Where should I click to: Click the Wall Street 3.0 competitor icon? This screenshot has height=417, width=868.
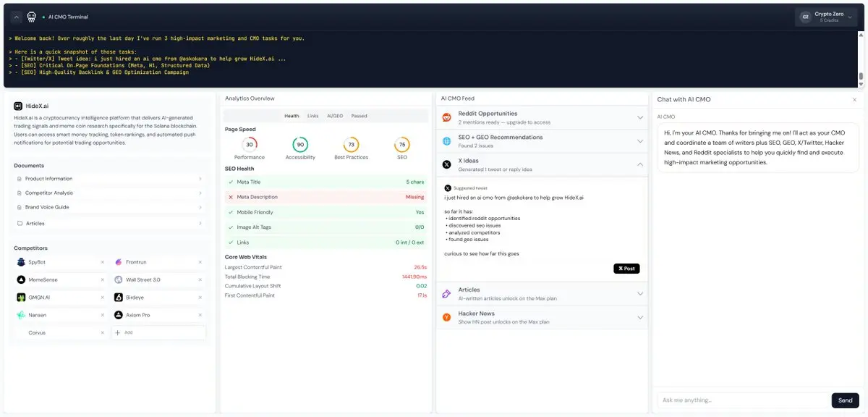tap(119, 279)
